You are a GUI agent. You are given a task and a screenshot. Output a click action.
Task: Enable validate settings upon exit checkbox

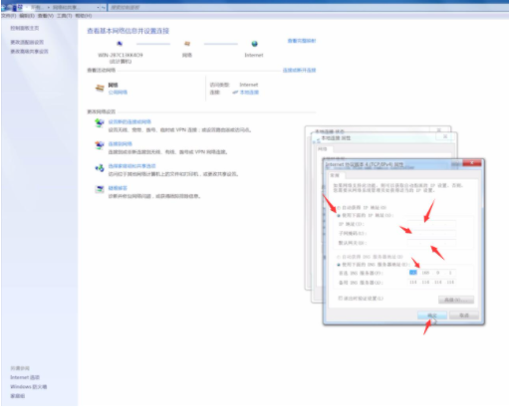(340, 299)
